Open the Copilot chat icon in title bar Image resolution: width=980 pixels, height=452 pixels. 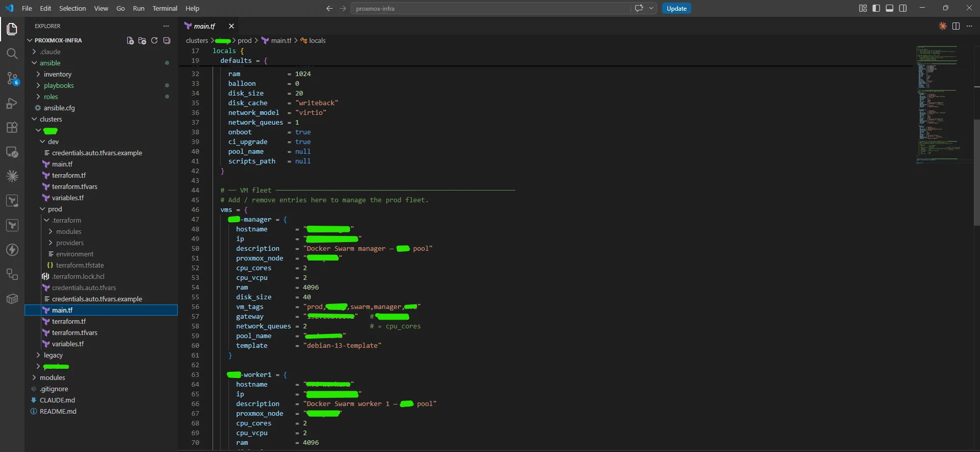(639, 8)
